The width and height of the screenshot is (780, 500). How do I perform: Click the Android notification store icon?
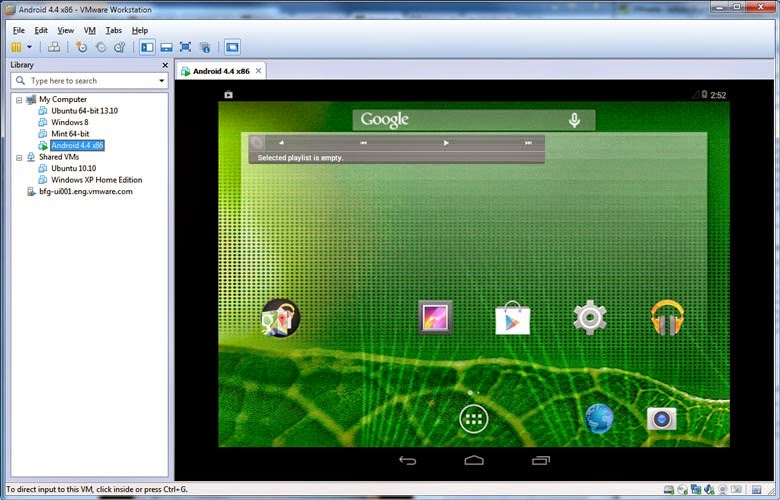(x=228, y=95)
